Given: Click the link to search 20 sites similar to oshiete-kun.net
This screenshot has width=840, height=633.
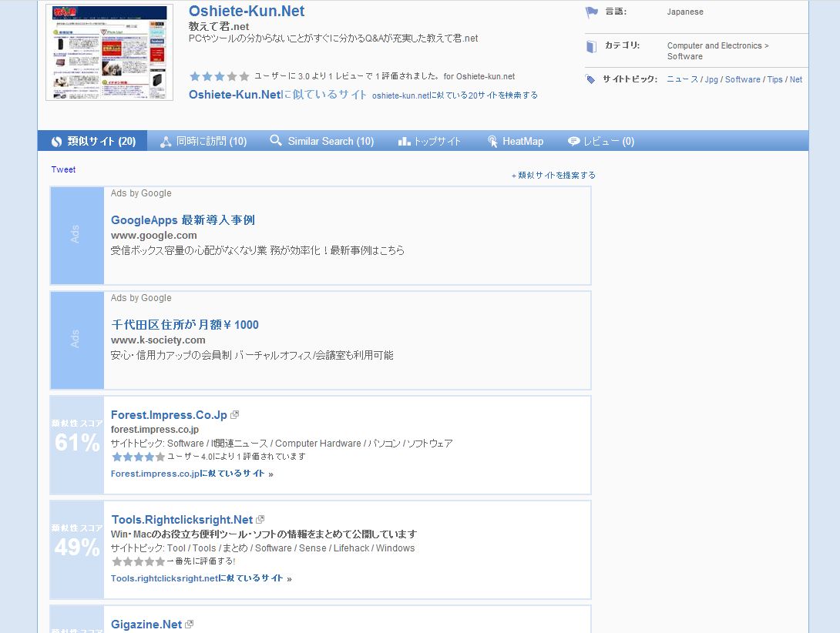Looking at the screenshot, I should (455, 95).
